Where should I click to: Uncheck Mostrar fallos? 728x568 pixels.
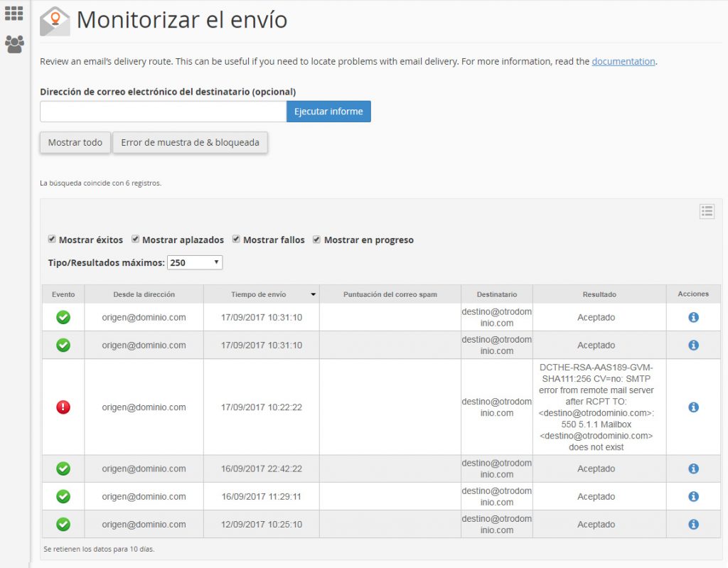235,239
